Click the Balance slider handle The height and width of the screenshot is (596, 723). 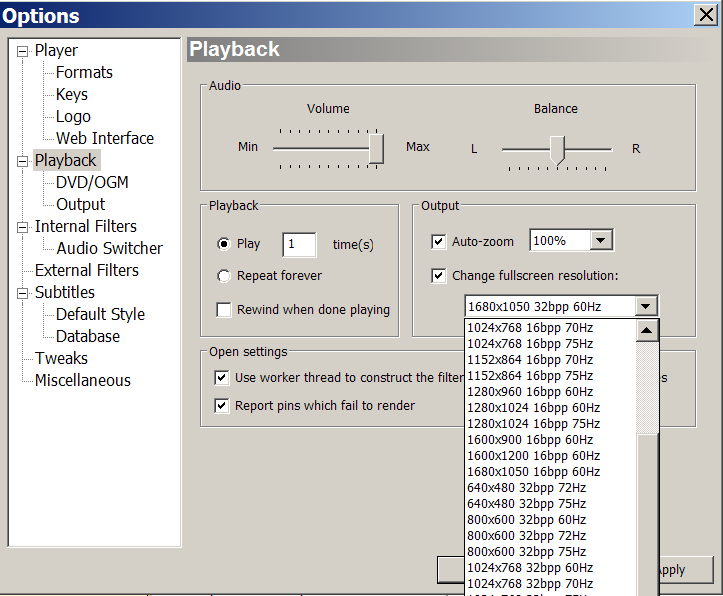point(558,149)
